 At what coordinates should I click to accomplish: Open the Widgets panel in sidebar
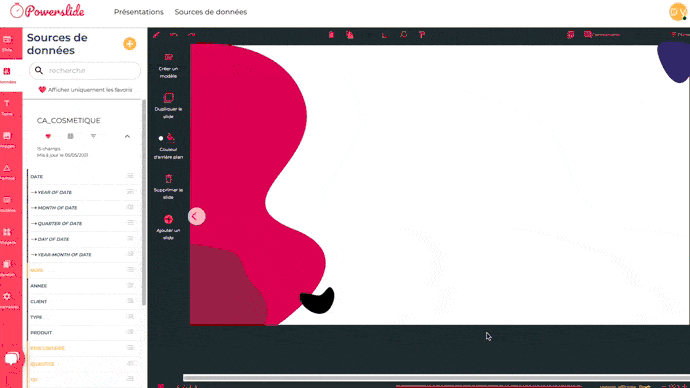point(8,236)
